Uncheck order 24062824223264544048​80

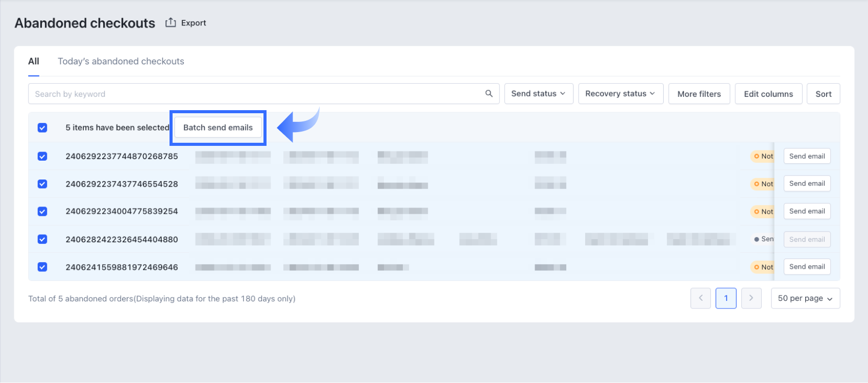coord(42,239)
